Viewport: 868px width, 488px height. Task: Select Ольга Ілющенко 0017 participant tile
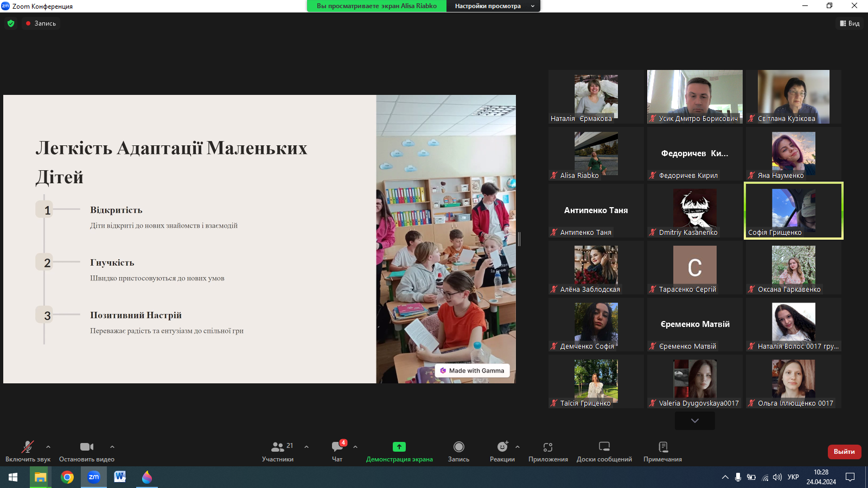794,381
